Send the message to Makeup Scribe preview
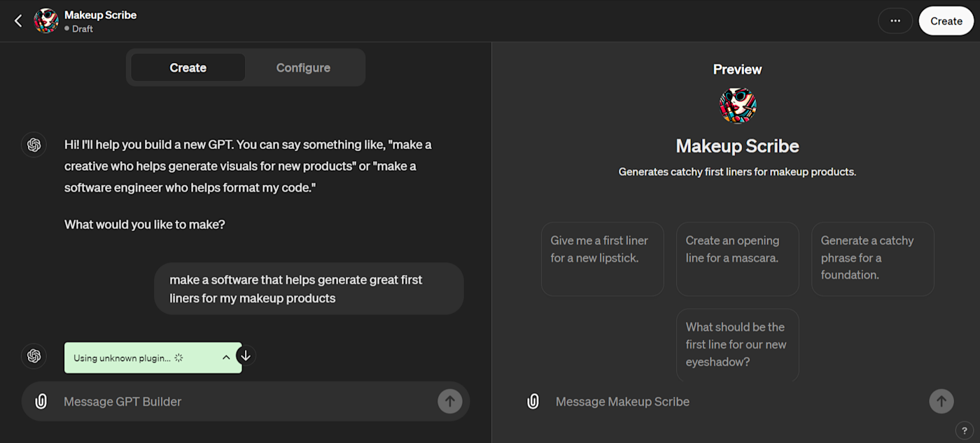Screen dimensions: 980x443 point(941,401)
